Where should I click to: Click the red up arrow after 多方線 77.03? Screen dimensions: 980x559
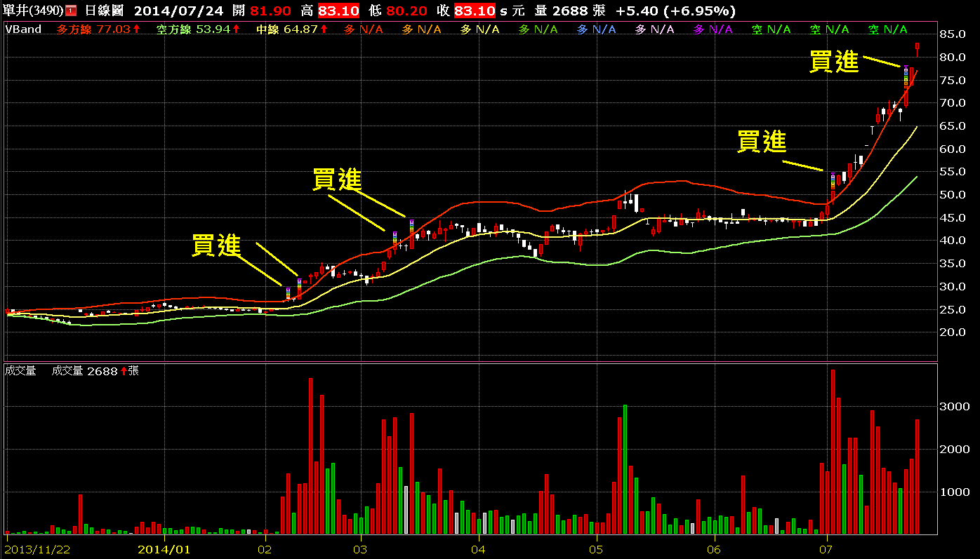point(136,29)
